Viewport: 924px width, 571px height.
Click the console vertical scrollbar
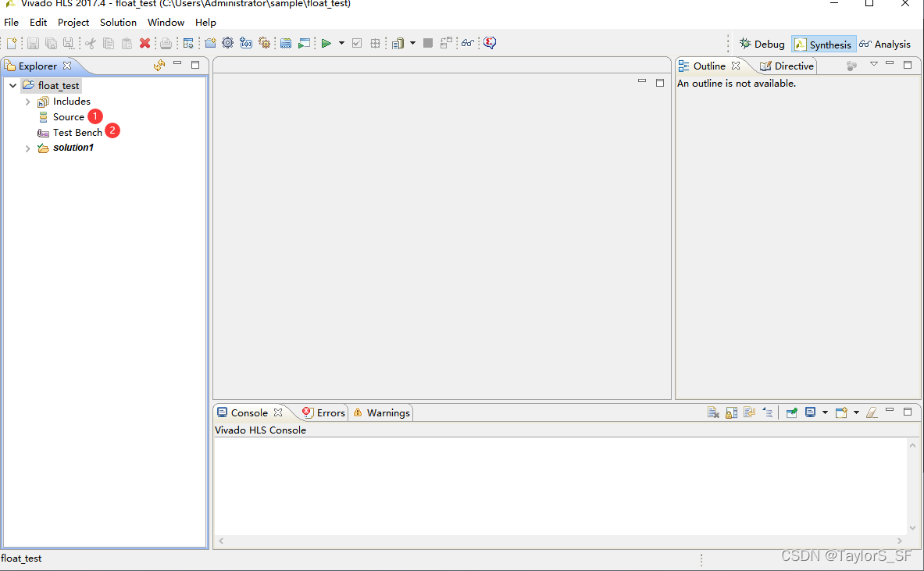coord(912,487)
